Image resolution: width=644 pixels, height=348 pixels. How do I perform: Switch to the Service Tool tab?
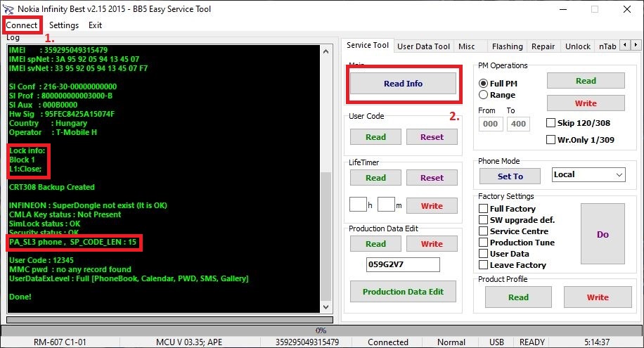[x=368, y=45]
